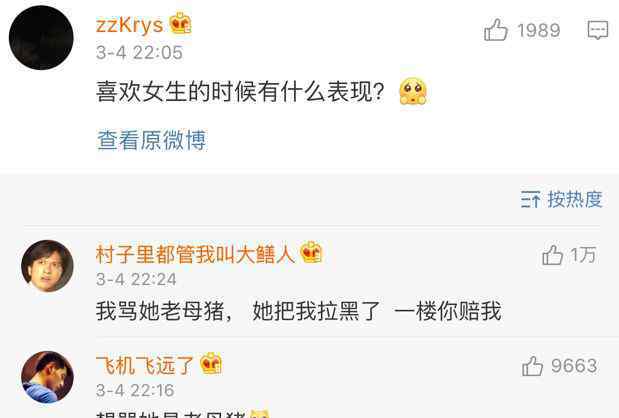View 村子里都管我叫大鳝人 avatar picture

[x=47, y=266]
